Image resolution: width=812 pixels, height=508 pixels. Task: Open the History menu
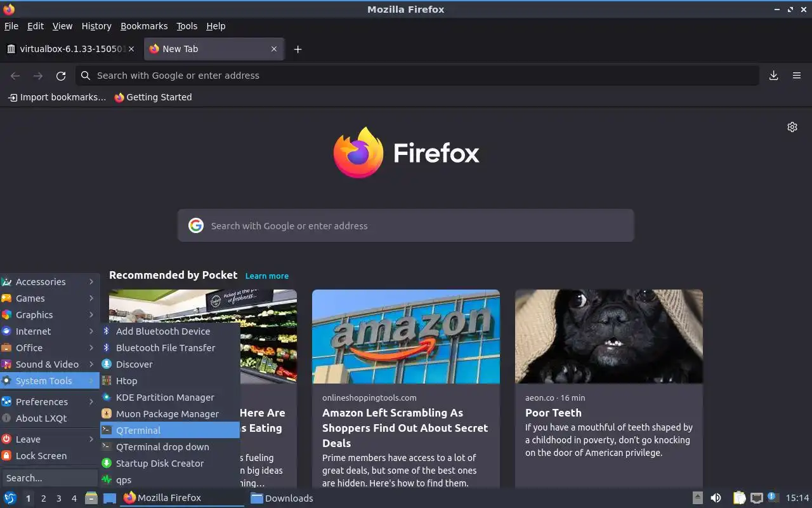point(96,26)
